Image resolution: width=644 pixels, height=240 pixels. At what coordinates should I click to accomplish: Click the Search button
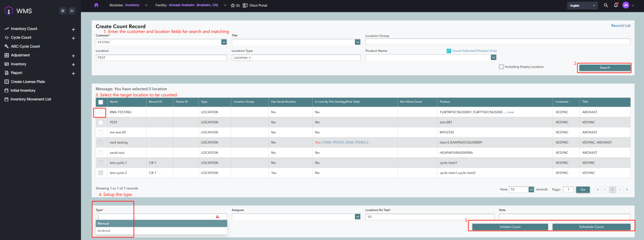tap(605, 68)
